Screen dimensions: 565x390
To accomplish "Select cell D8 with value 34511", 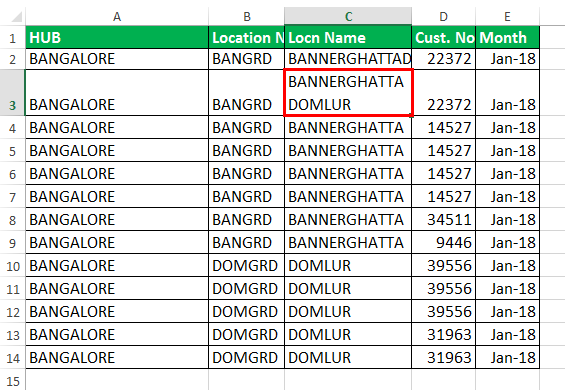I will click(x=444, y=219).
